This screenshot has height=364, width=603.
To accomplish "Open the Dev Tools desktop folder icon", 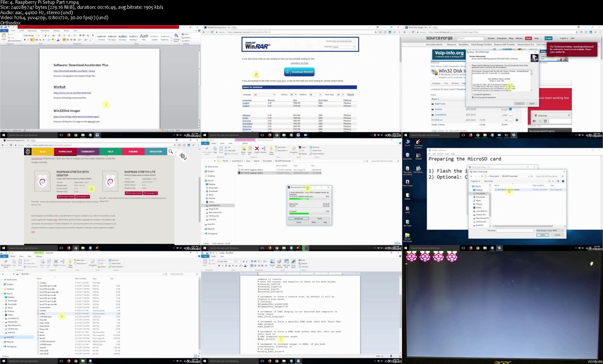I will (407, 223).
